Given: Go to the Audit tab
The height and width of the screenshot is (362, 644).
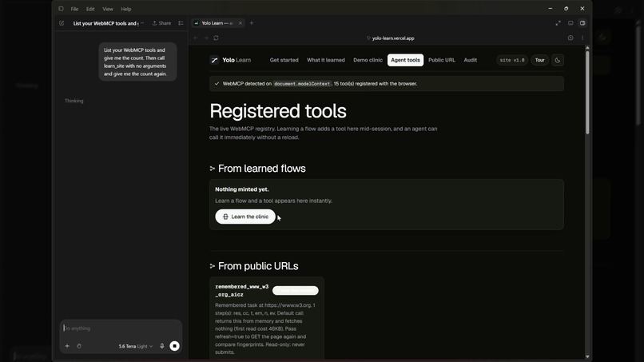Looking at the screenshot, I should pos(471,60).
